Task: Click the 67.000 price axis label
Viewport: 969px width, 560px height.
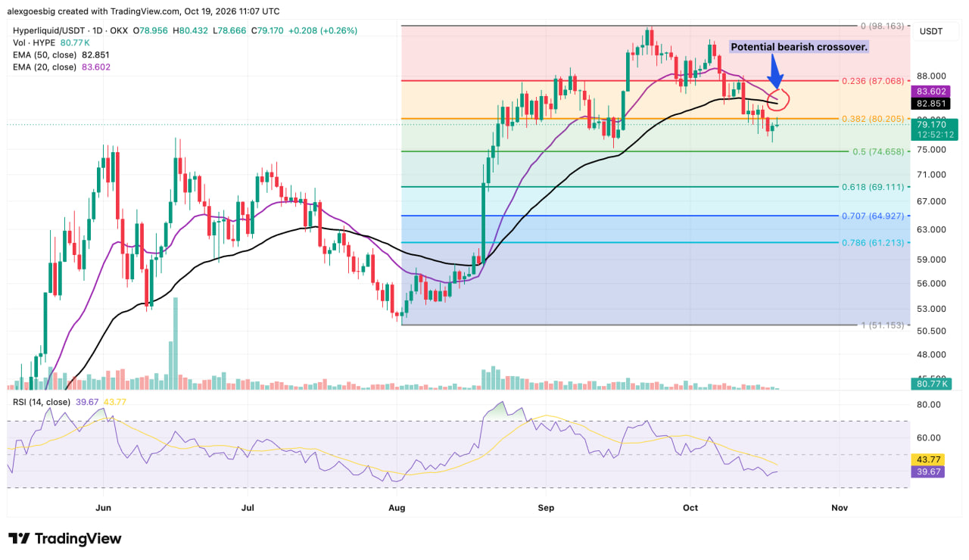Action: 932,201
